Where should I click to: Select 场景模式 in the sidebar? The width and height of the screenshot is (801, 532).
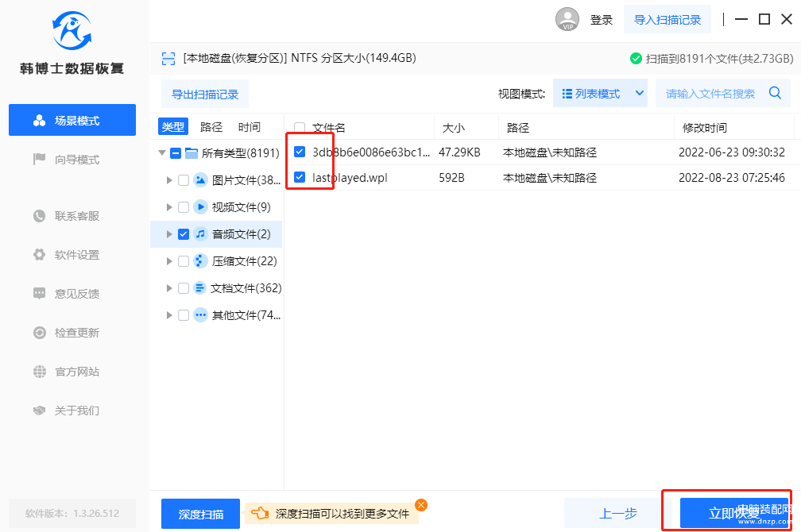pos(72,120)
